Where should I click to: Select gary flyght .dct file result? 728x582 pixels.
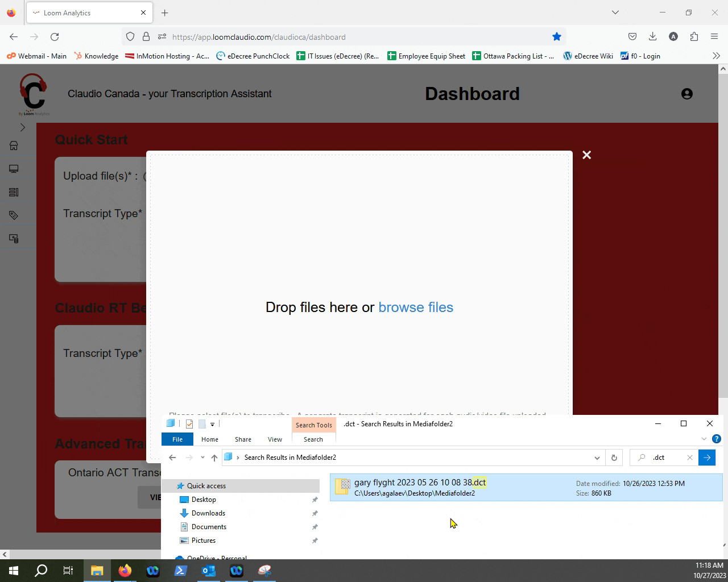pyautogui.click(x=526, y=488)
